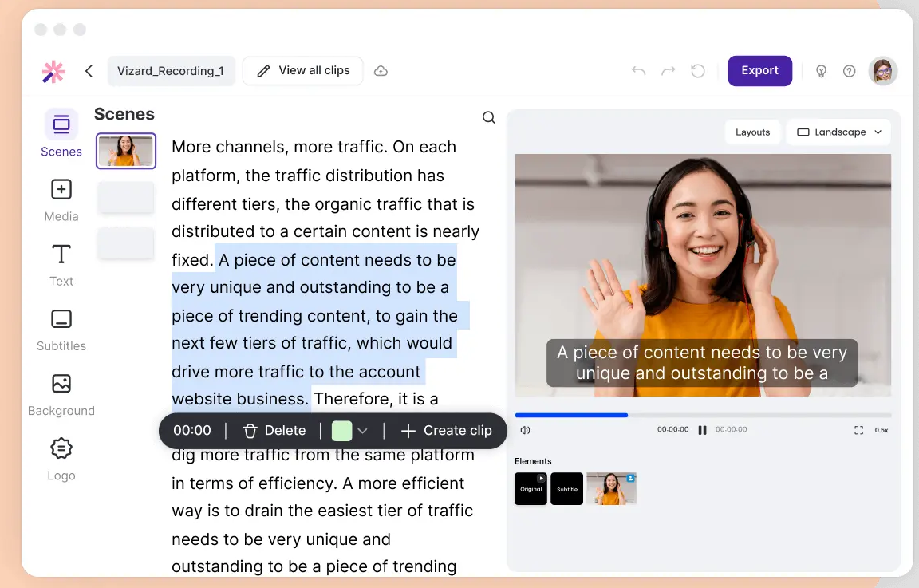Pause playback using the pause control
The width and height of the screenshot is (919, 588).
(702, 429)
